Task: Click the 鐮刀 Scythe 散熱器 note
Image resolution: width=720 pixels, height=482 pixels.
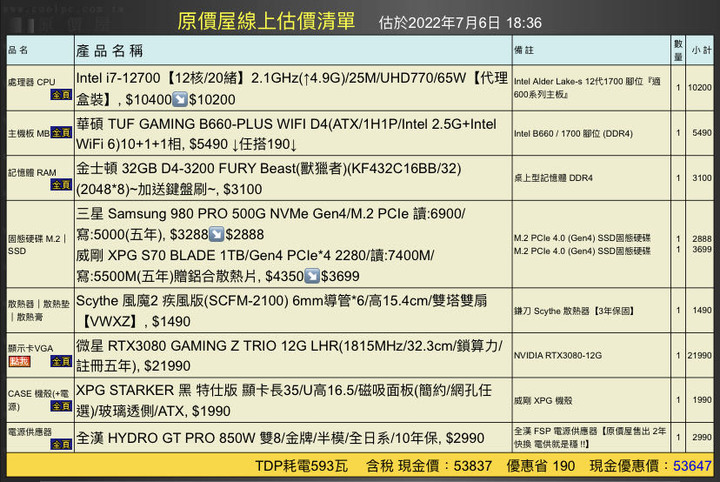Action: coord(574,311)
